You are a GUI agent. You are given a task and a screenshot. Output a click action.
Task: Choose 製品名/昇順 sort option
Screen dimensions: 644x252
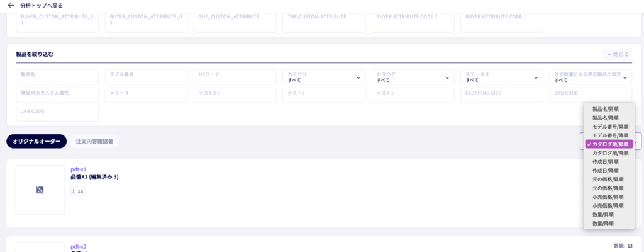point(609,109)
